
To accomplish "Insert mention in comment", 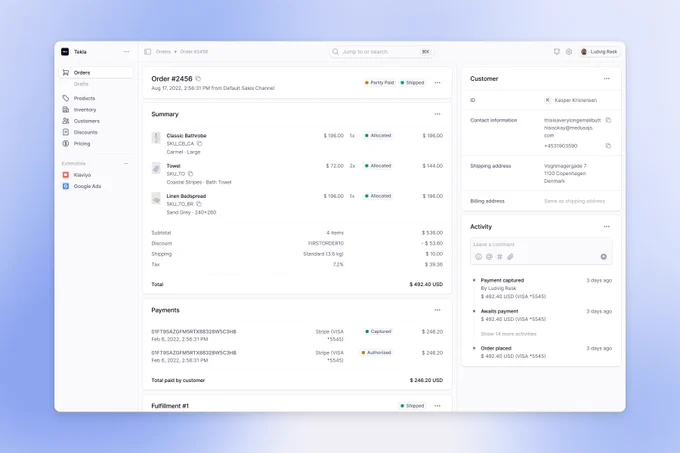I will click(x=489, y=257).
